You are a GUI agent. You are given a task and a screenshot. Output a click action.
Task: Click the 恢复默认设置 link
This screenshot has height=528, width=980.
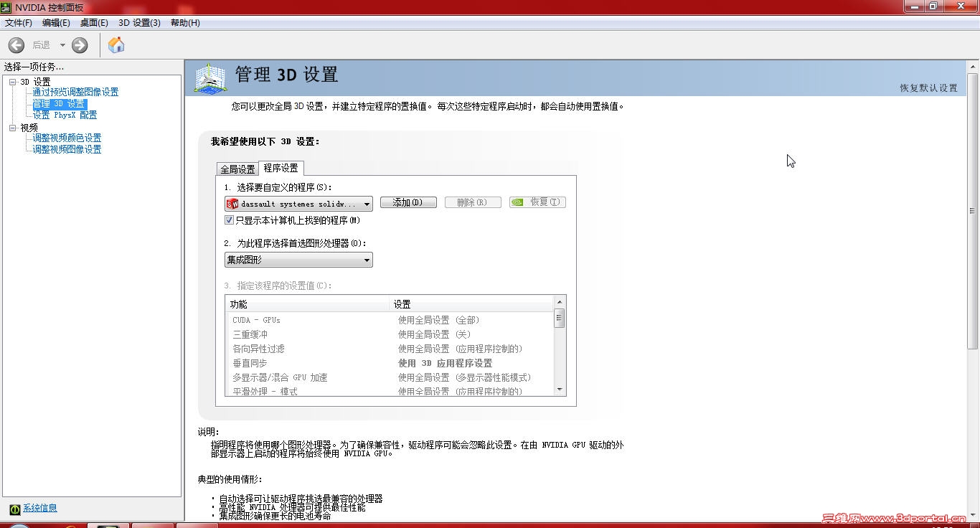[929, 88]
